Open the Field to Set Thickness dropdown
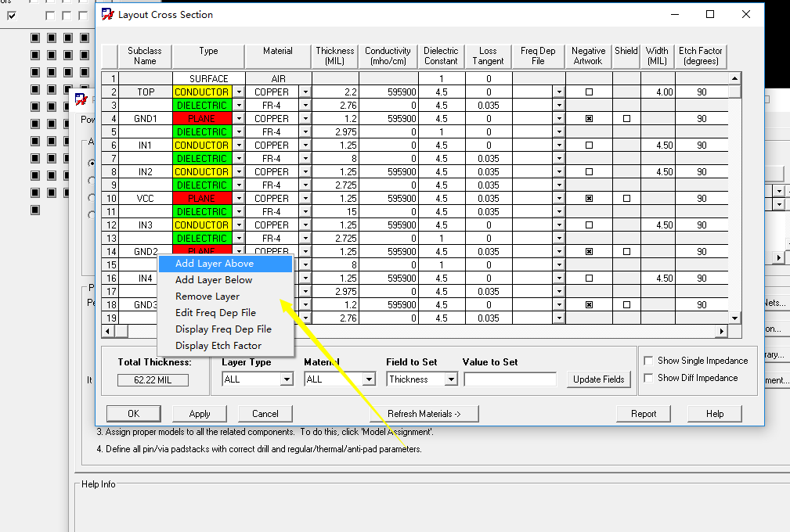 pos(451,379)
